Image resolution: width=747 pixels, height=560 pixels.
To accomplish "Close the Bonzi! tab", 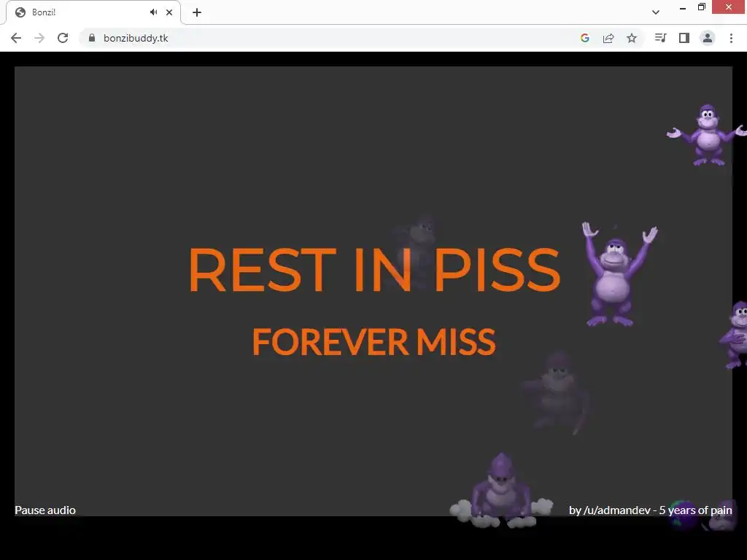I will [x=169, y=12].
